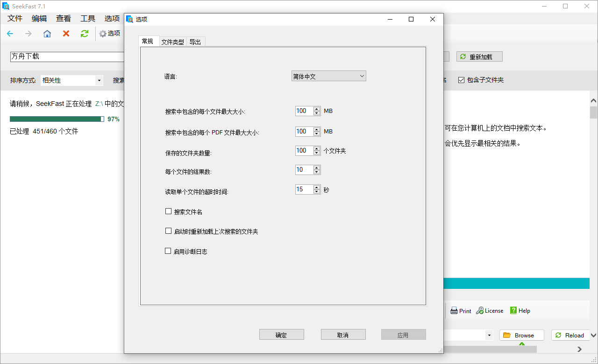Click the Print icon button

click(461, 311)
